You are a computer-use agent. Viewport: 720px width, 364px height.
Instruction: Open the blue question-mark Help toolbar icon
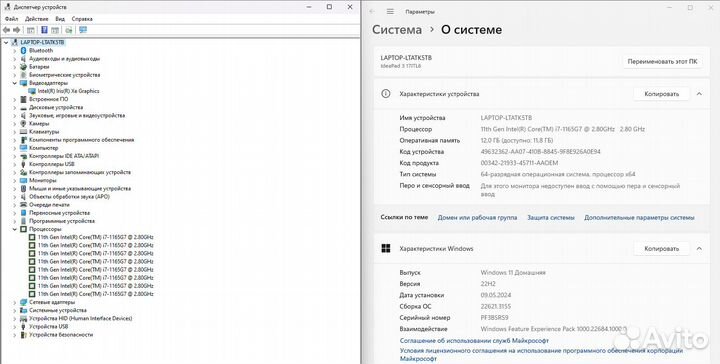pos(44,30)
